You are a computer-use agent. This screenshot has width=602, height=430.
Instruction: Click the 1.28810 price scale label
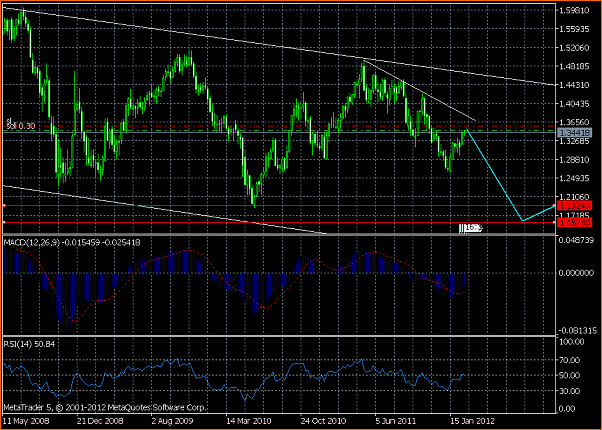tap(574, 159)
